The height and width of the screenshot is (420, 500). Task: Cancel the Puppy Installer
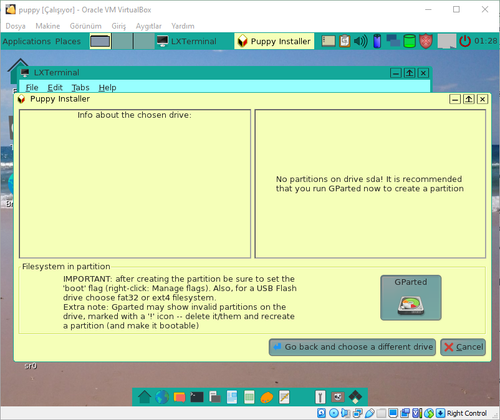coord(463,347)
